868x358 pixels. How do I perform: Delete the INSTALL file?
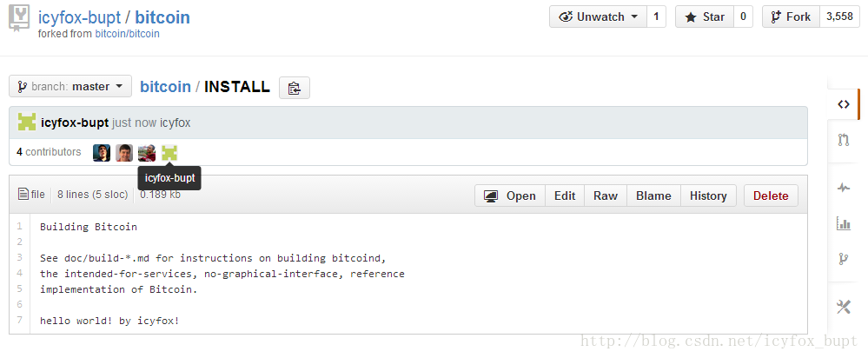point(771,196)
